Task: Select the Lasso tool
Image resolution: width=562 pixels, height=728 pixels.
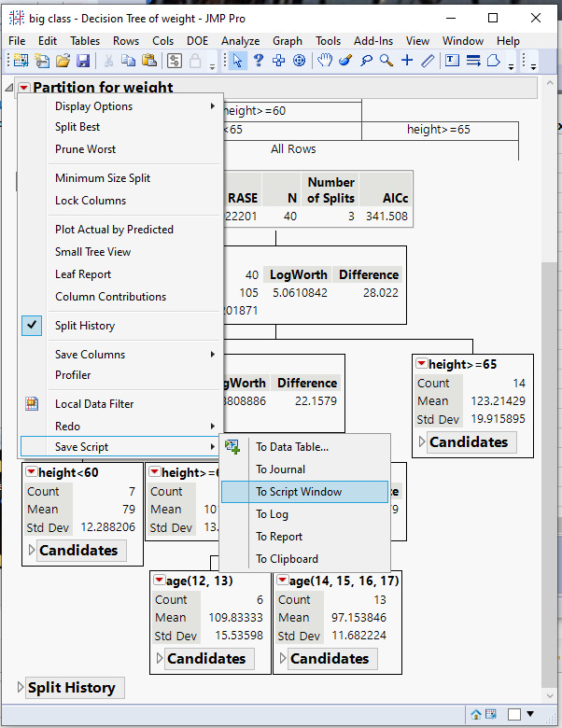Action: (x=367, y=61)
